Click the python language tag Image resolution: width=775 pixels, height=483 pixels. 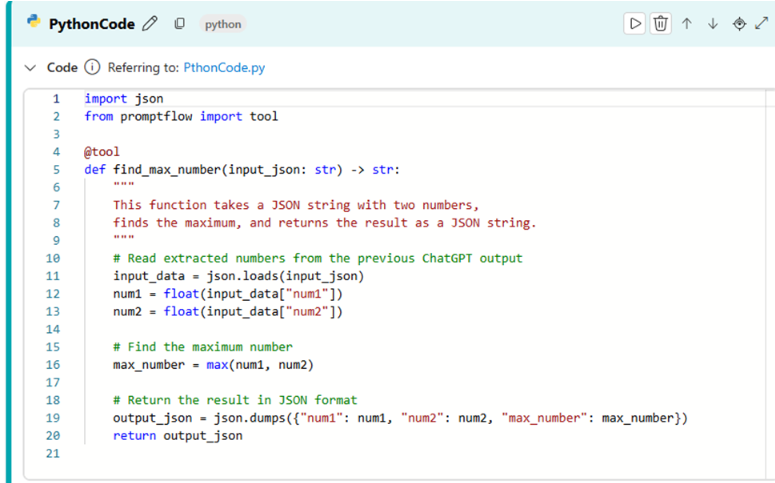[223, 24]
